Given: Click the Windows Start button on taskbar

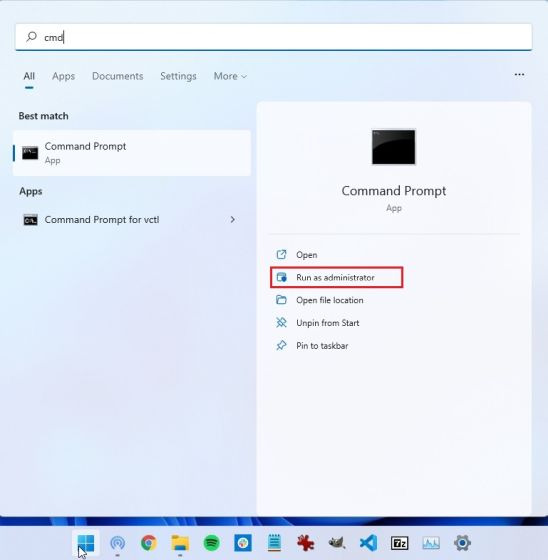Looking at the screenshot, I should [x=86, y=543].
